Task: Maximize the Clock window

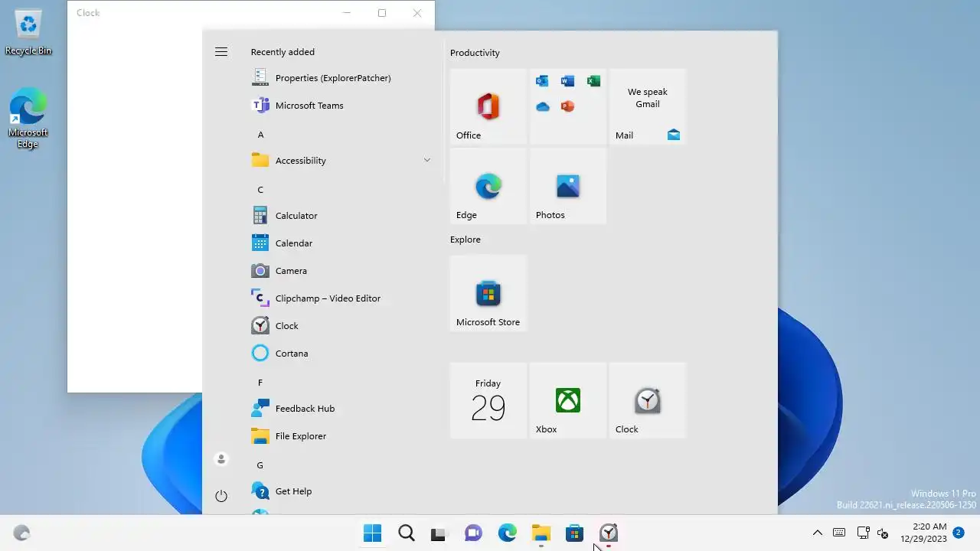Action: [x=382, y=13]
